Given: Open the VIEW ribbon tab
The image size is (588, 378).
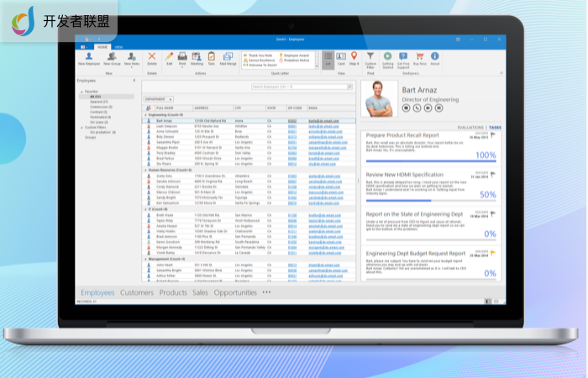Looking at the screenshot, I should 119,46.
